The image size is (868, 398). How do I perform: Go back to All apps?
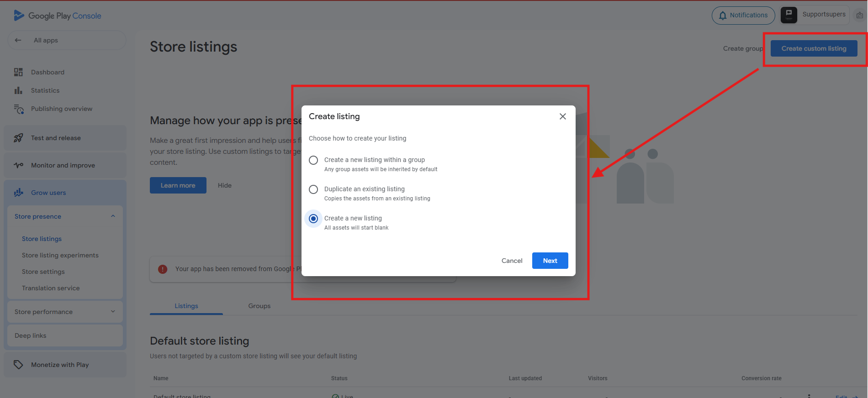[18, 40]
